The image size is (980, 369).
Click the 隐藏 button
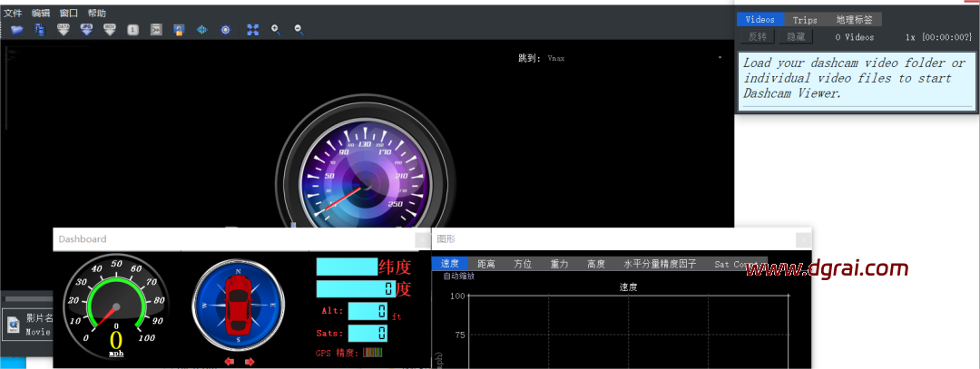pyautogui.click(x=795, y=37)
